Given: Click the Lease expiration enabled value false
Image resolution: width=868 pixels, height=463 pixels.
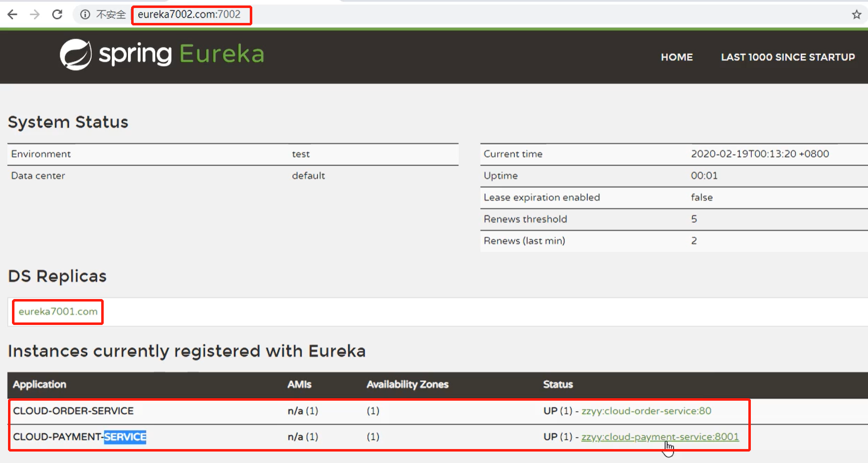Looking at the screenshot, I should [x=702, y=197].
